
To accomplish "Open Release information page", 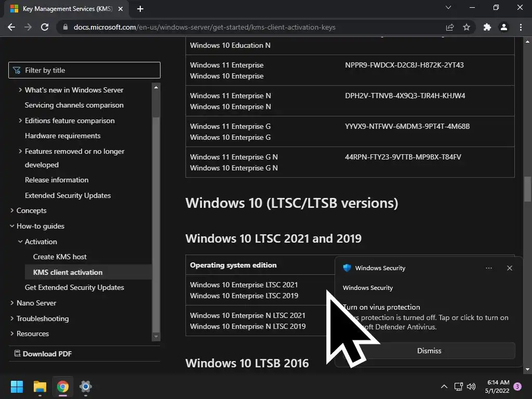I will (x=57, y=180).
